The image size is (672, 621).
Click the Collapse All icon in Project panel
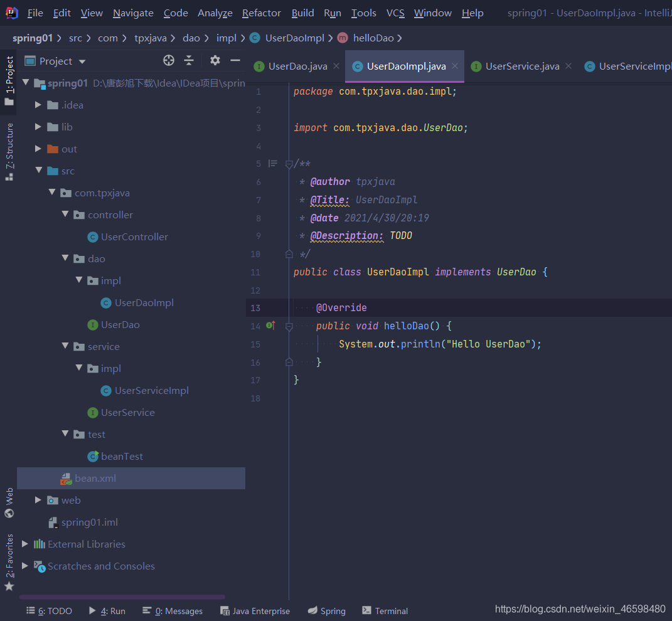189,60
